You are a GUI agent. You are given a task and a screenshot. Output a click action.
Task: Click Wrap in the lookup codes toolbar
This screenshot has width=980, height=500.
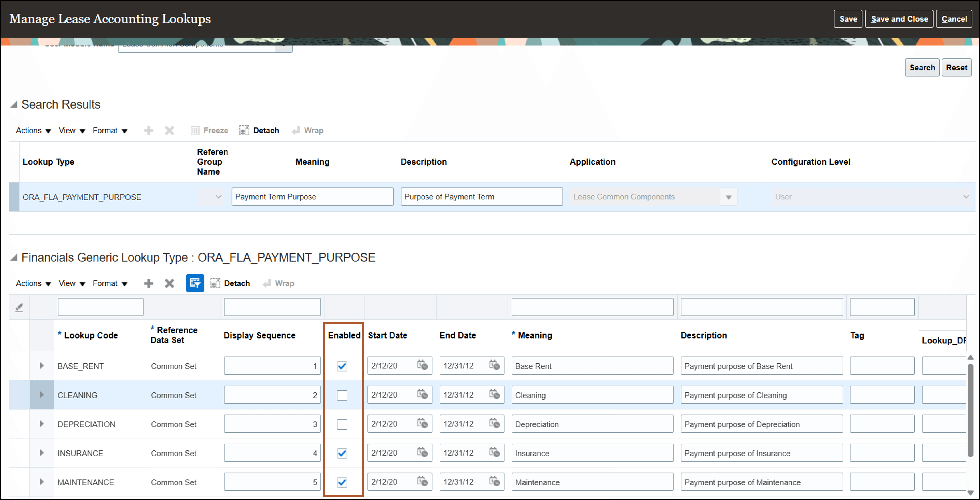pyautogui.click(x=279, y=283)
